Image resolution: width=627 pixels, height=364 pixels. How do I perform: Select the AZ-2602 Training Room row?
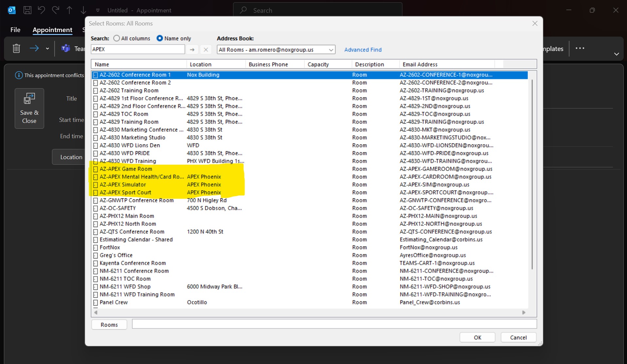[310, 91]
